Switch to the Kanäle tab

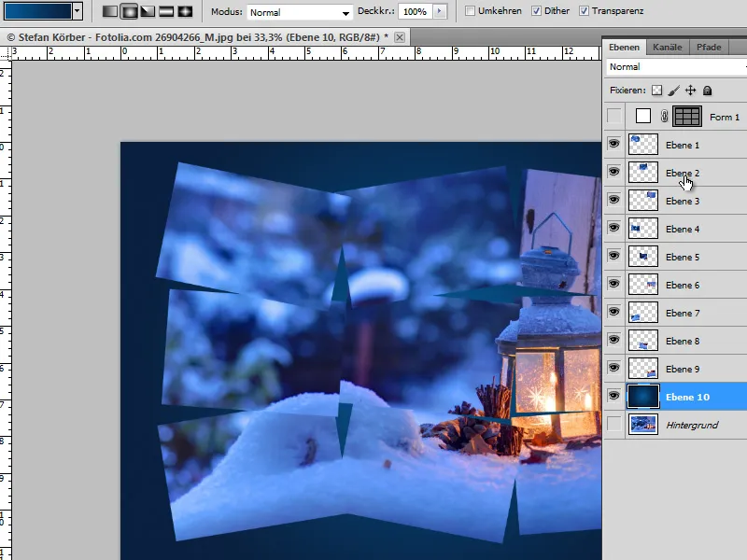[x=667, y=47]
